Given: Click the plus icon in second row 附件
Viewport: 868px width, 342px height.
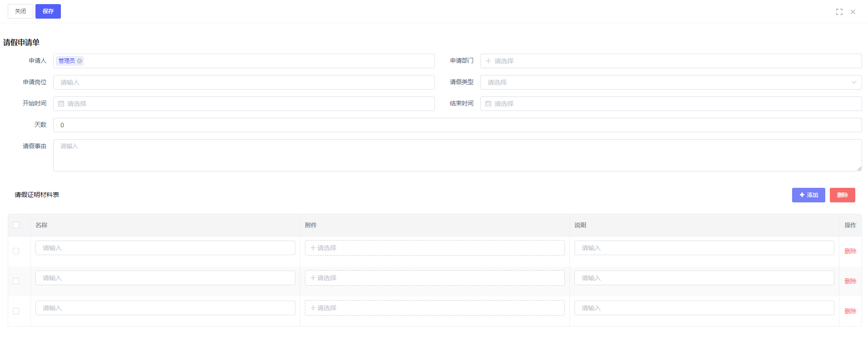Looking at the screenshot, I should pyautogui.click(x=313, y=278).
